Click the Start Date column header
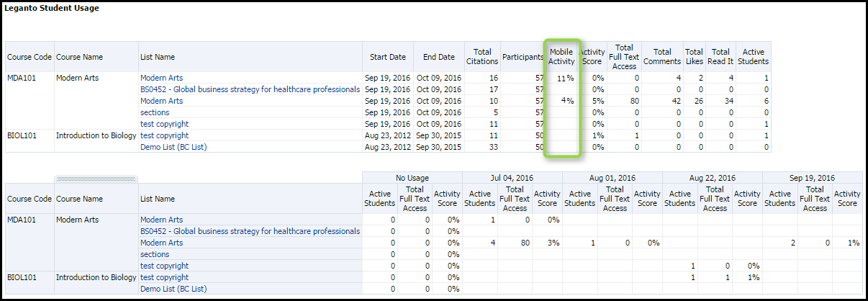868x301 pixels. click(x=387, y=57)
